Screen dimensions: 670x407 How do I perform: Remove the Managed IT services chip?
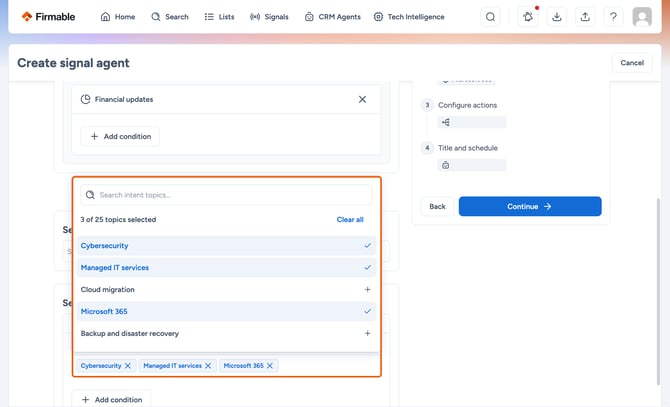tap(208, 366)
